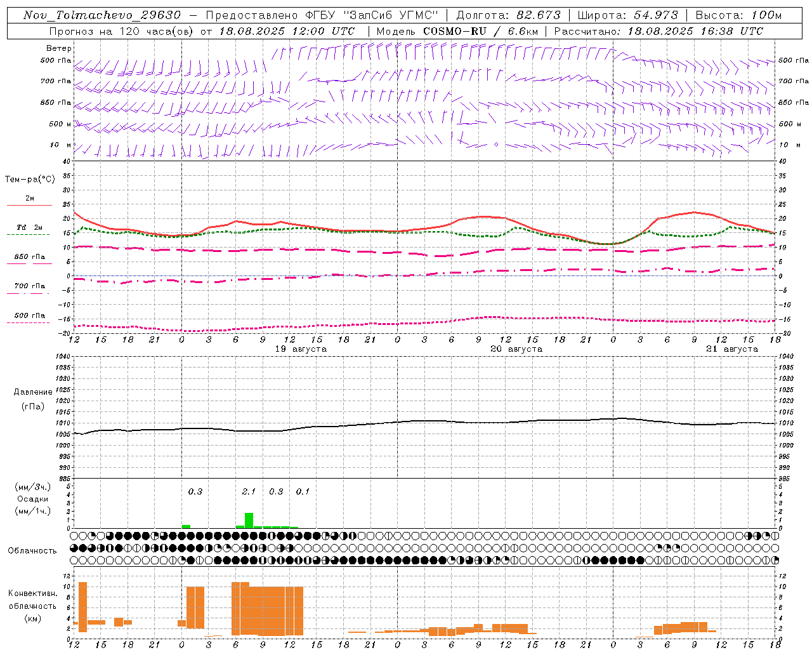
Task: Click the (мм/3ч.) unit label
Action: (x=32, y=487)
